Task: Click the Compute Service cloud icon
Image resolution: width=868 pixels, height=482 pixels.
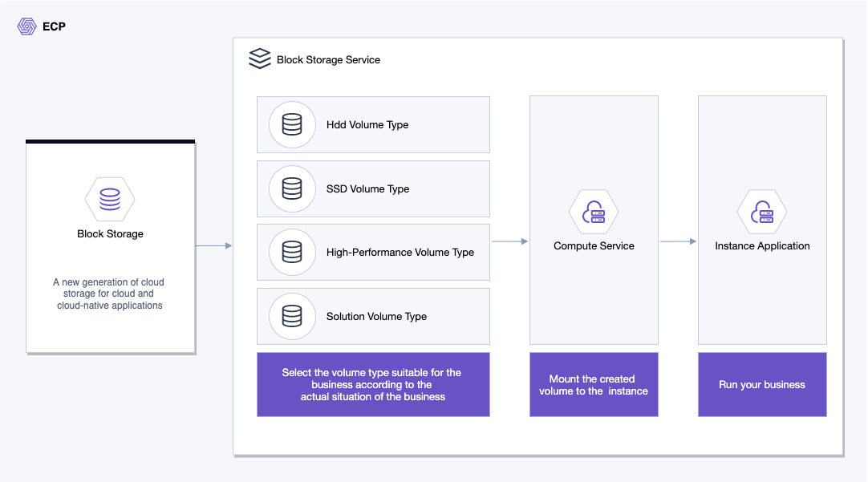Action: click(594, 213)
